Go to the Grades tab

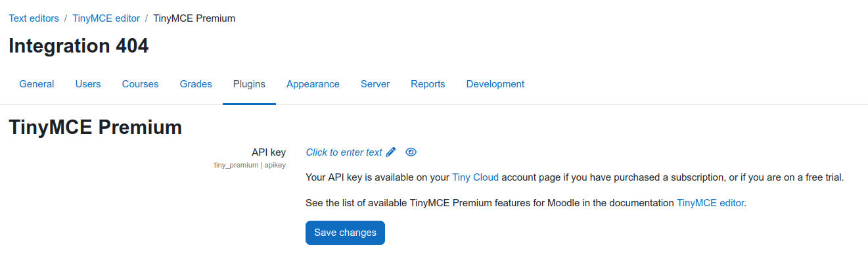(x=196, y=84)
